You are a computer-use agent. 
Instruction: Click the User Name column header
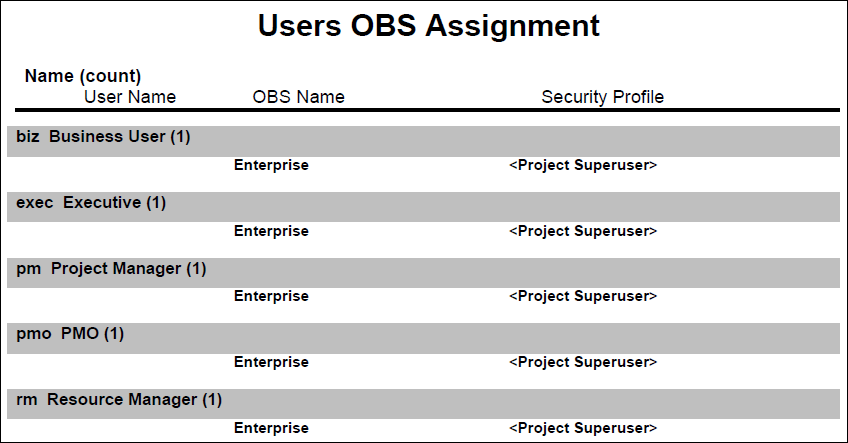tap(130, 97)
